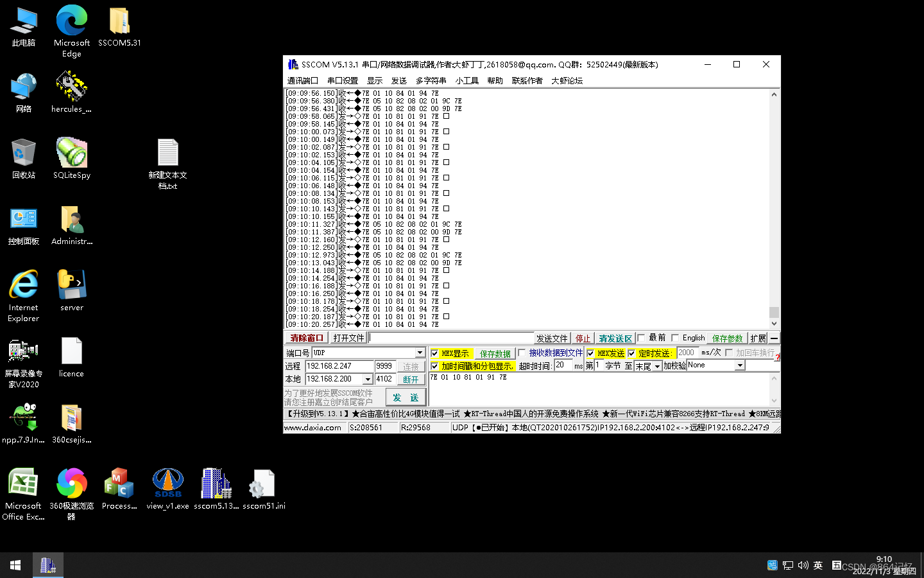Click the 断开 disconnect button
This screenshot has width=924, height=578.
(x=411, y=380)
